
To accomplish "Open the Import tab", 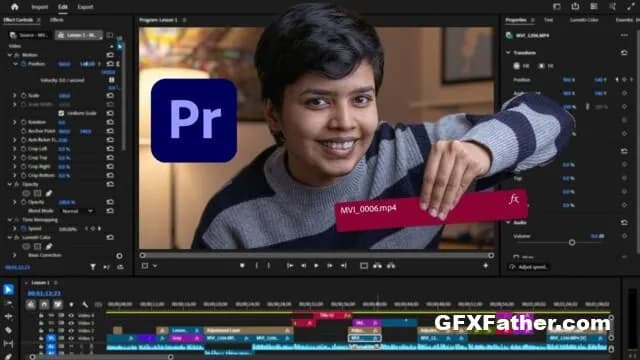I will point(40,7).
